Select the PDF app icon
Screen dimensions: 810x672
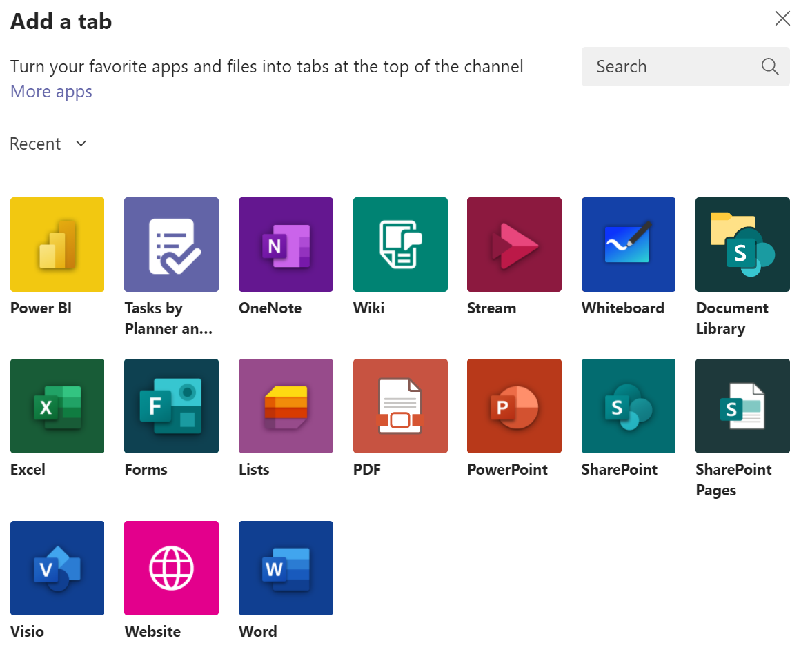pos(400,406)
